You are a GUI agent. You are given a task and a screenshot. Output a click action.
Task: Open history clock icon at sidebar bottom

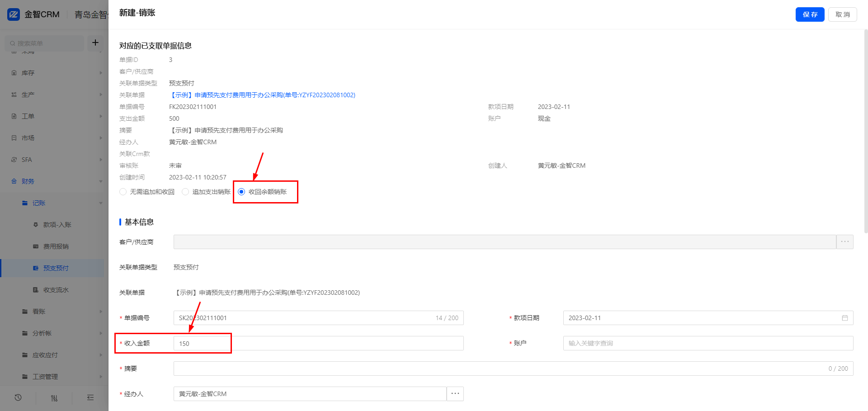18,397
